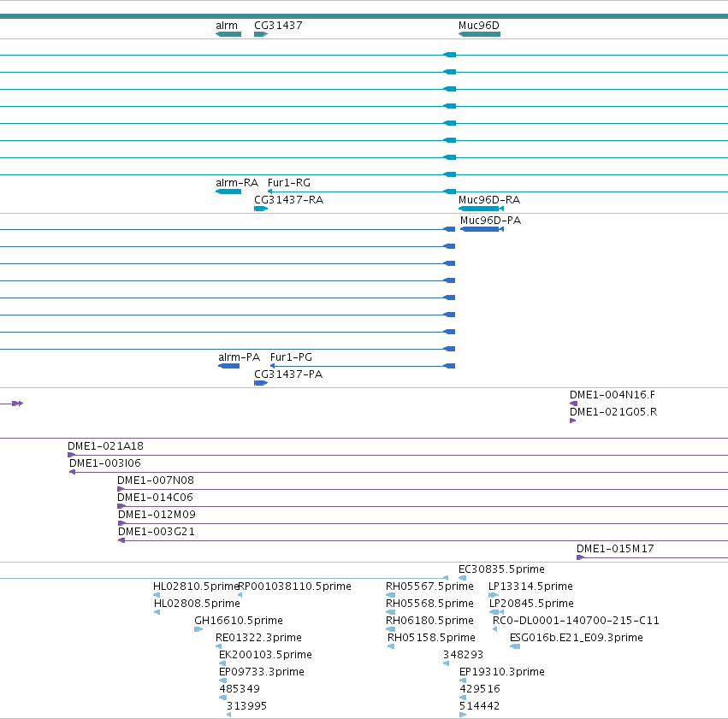The image size is (728, 719).
Task: Select the Muc96D-PA protein feature
Action: tap(482, 229)
